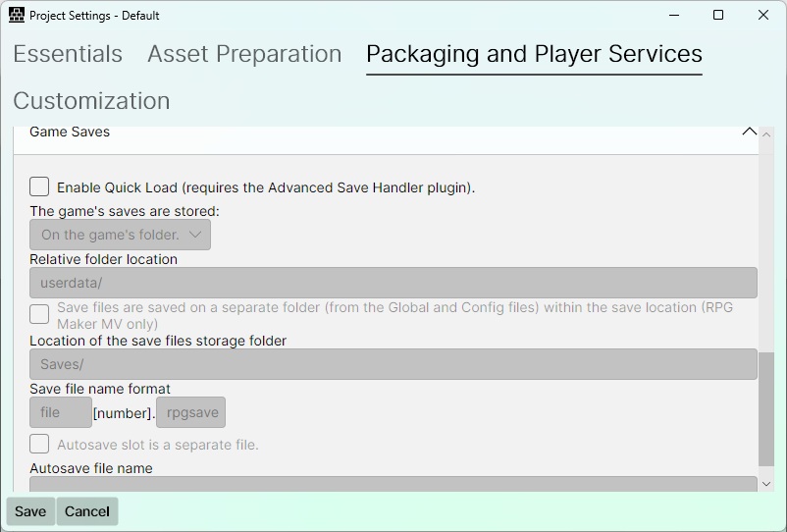The height and width of the screenshot is (532, 787).
Task: Check Autosave slot is a separate file
Action: (x=39, y=445)
